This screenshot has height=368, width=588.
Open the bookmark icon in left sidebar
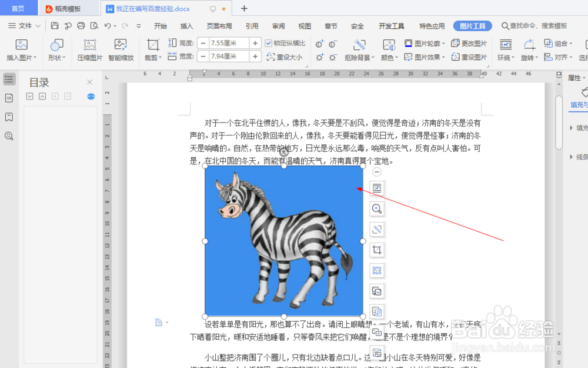[9, 117]
